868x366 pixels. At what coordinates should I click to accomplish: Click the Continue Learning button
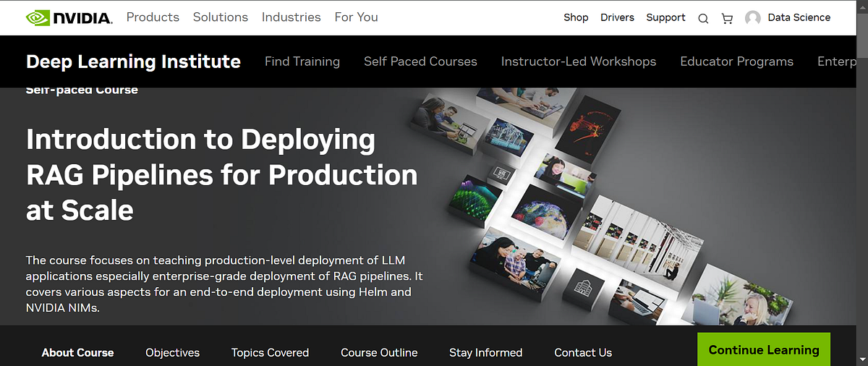pyautogui.click(x=764, y=350)
